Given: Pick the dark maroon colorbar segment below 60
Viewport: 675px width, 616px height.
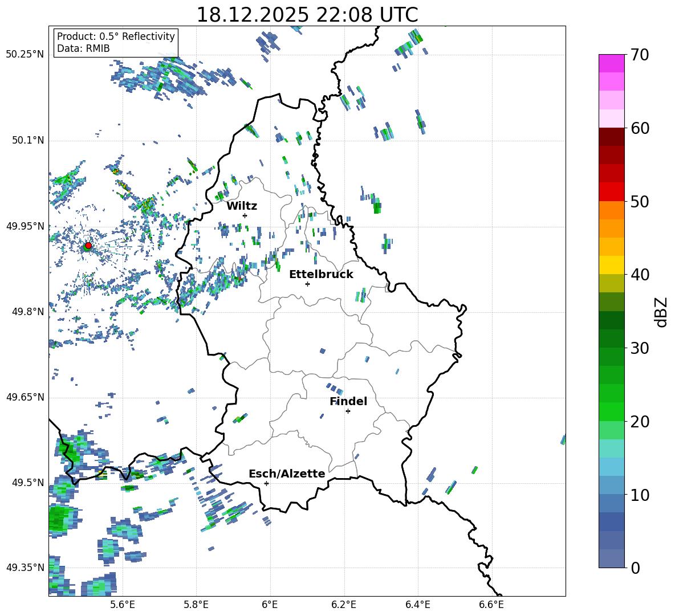Looking at the screenshot, I should click(x=612, y=137).
